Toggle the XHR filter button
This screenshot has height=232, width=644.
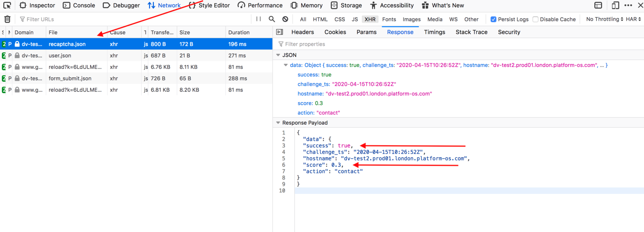(370, 19)
